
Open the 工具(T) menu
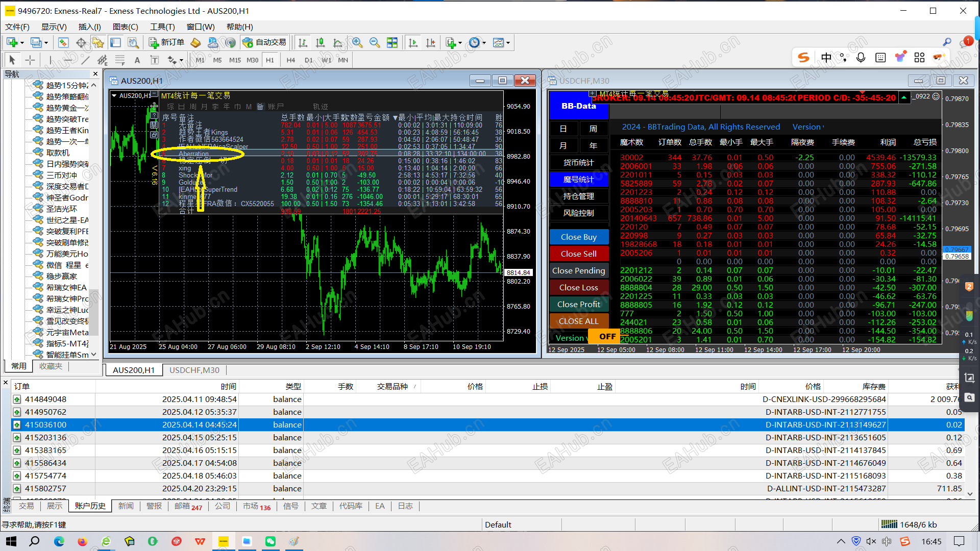tap(162, 27)
